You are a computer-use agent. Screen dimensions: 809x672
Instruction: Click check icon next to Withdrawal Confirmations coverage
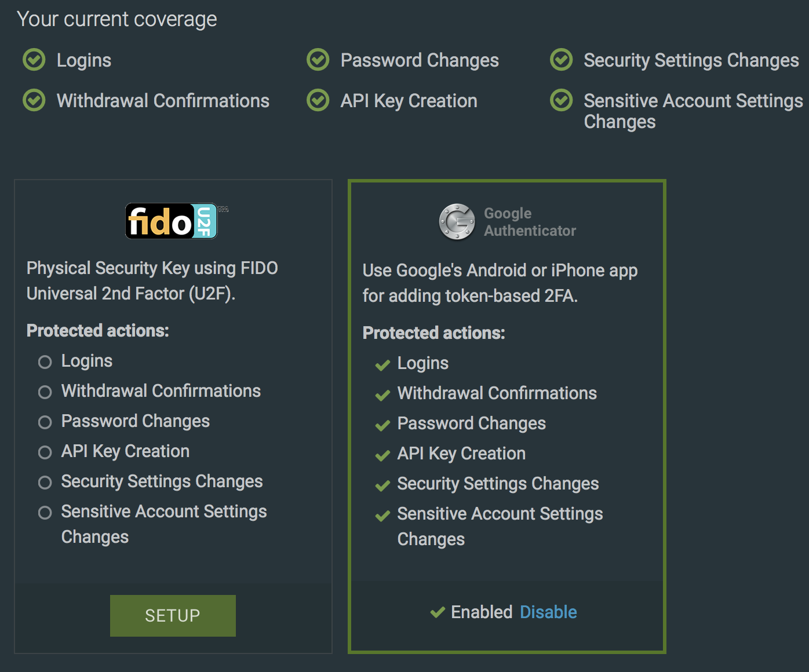[34, 100]
